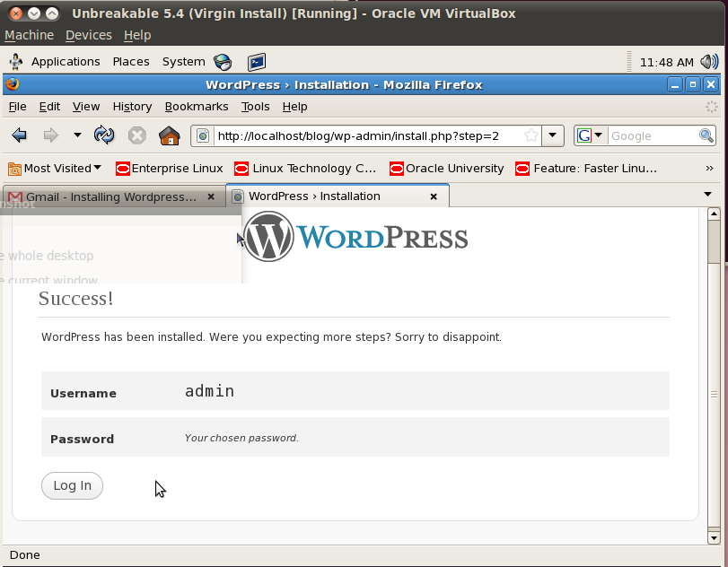Screen dimensions: 728x567
Task: Open the Oracle University bookmark
Action: [x=447, y=169]
